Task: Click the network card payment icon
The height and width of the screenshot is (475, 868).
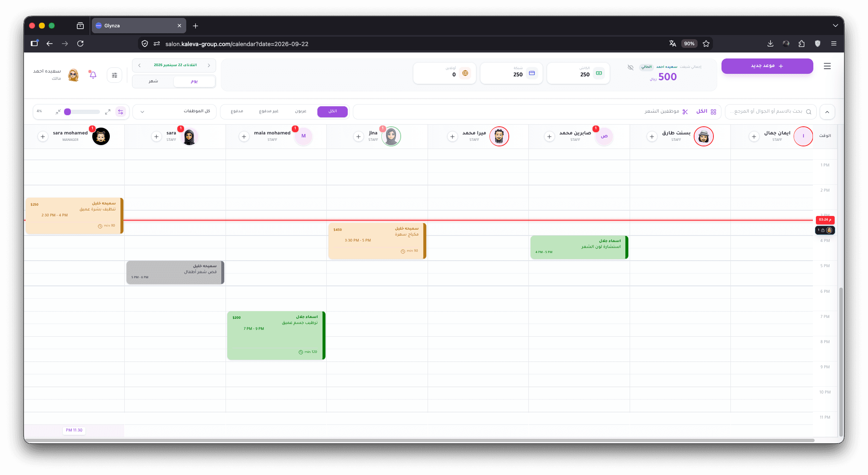Action: [x=532, y=73]
